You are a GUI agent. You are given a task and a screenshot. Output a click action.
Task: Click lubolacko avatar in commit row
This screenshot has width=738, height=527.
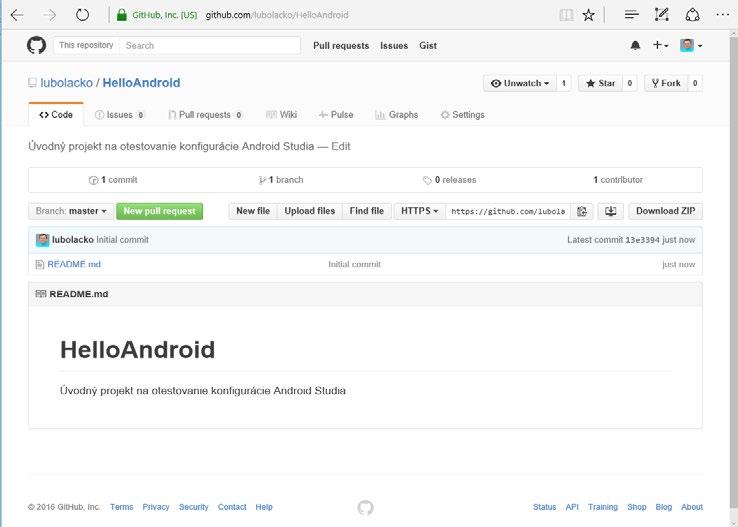pos(42,240)
